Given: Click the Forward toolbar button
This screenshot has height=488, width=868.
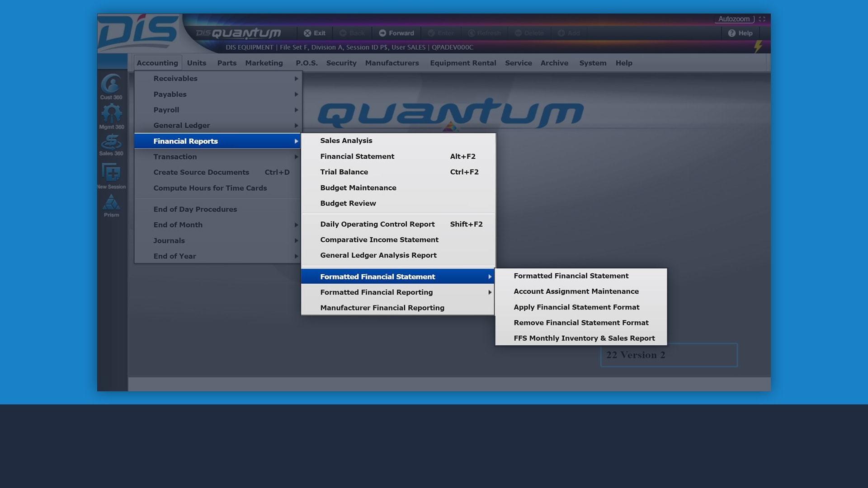Looking at the screenshot, I should coord(396,33).
